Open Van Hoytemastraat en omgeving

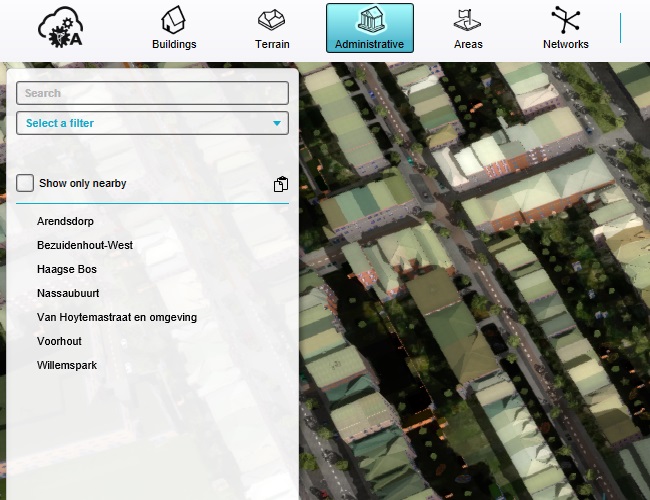click(117, 317)
